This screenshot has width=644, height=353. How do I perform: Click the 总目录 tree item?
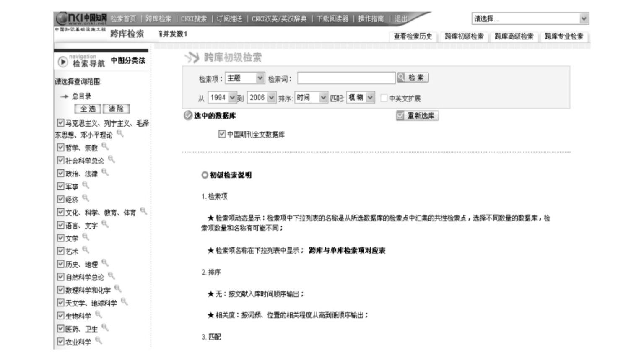81,96
